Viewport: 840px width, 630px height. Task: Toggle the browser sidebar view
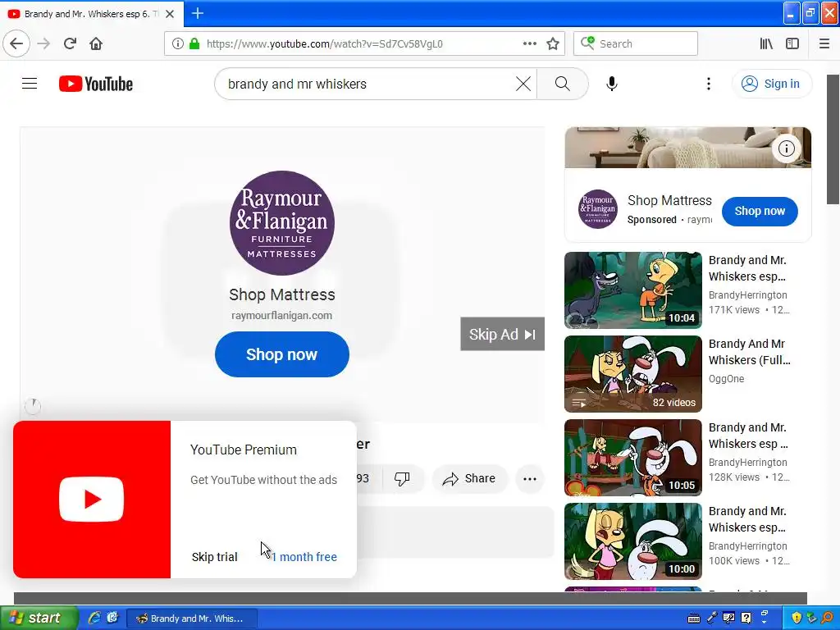792,43
